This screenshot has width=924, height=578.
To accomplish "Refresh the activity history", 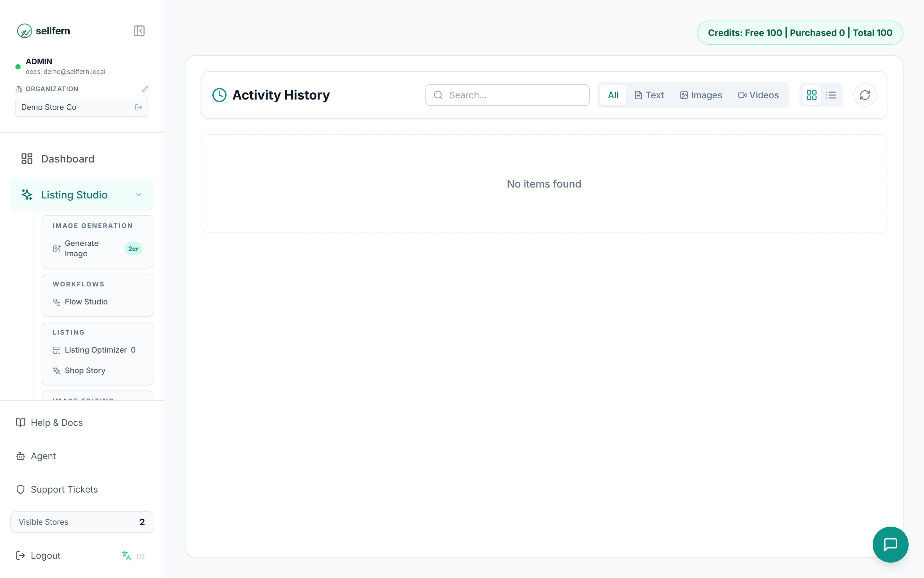I will [865, 95].
